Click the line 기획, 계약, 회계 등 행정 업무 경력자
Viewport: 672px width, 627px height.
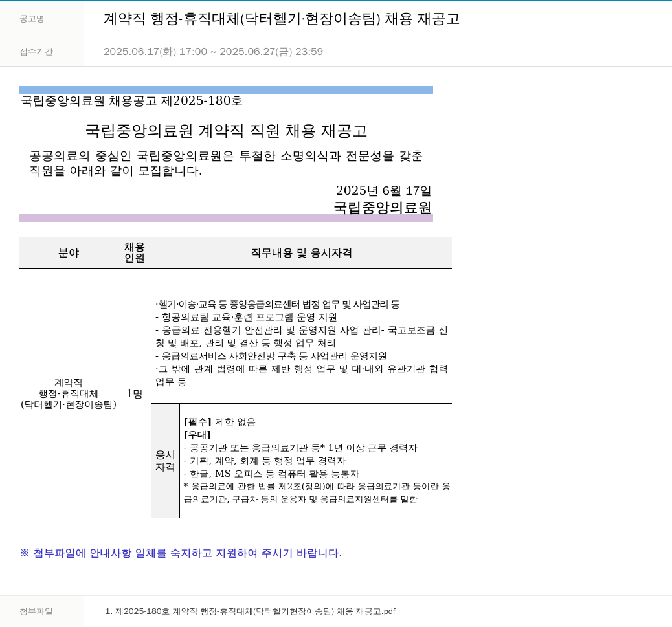(264, 461)
